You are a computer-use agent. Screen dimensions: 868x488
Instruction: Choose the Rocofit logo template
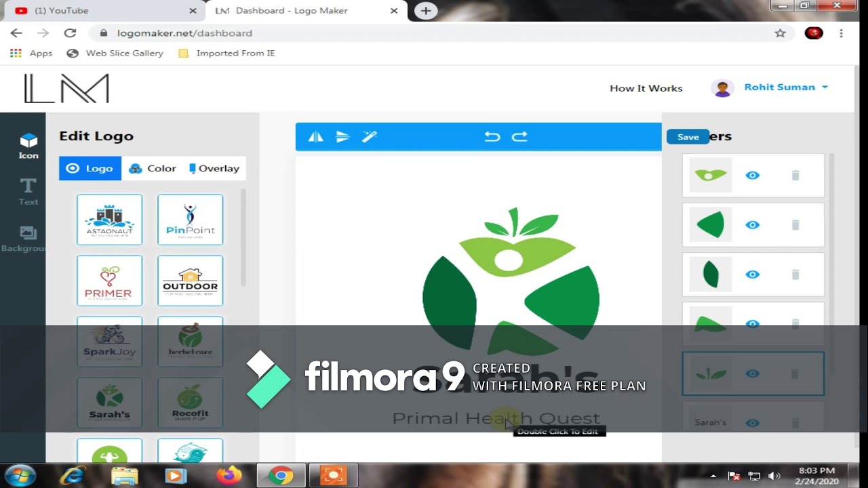(190, 403)
